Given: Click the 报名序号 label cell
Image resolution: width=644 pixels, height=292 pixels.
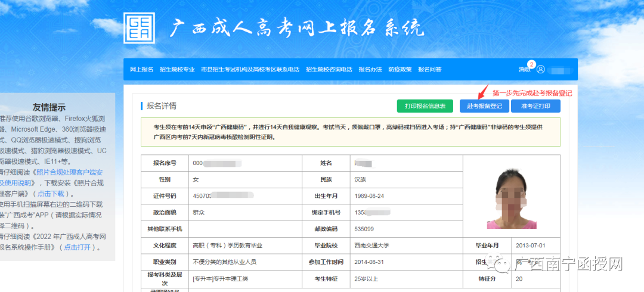Looking at the screenshot, I should coord(165,163).
